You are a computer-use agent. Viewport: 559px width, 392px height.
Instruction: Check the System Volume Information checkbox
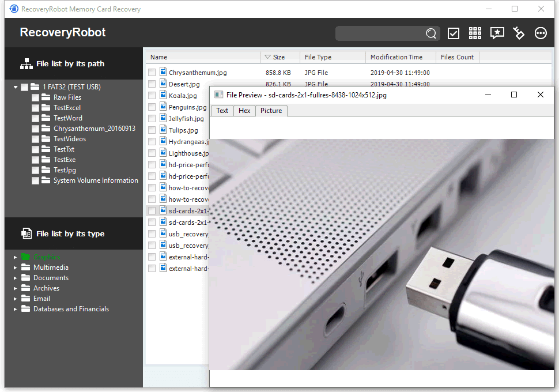click(x=35, y=180)
